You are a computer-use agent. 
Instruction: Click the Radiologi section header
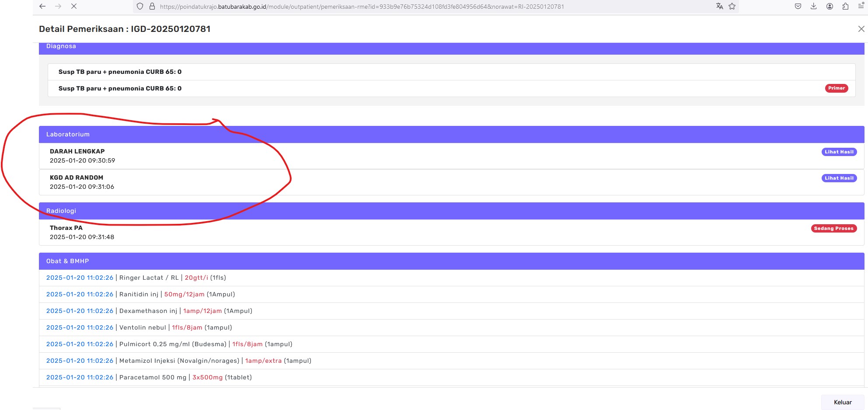tap(451, 211)
